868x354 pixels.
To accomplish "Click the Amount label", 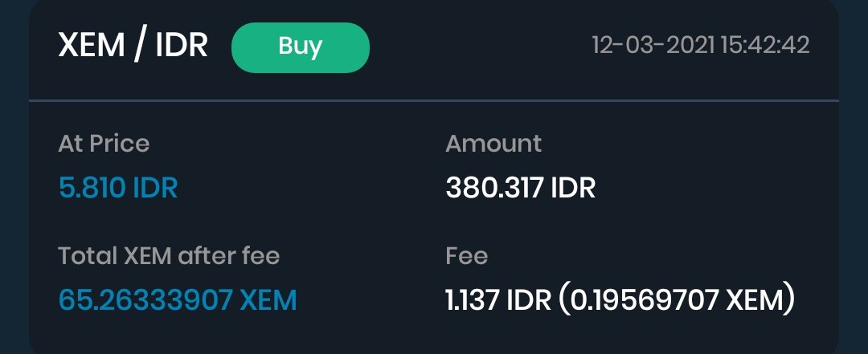I will point(493,144).
